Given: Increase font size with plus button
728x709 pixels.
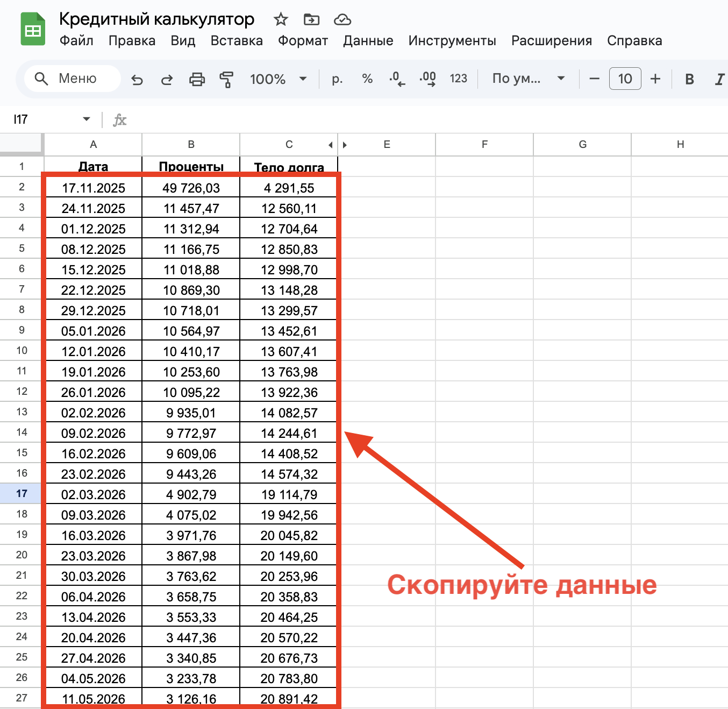Looking at the screenshot, I should pos(655,79).
